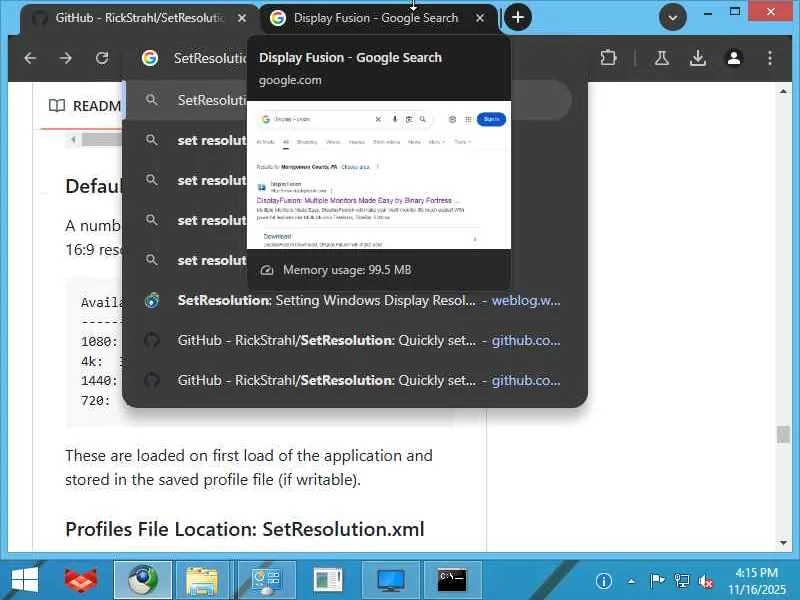The width and height of the screenshot is (800, 600).
Task: Click the Display Fusion tab preview thumbnail
Action: [379, 175]
